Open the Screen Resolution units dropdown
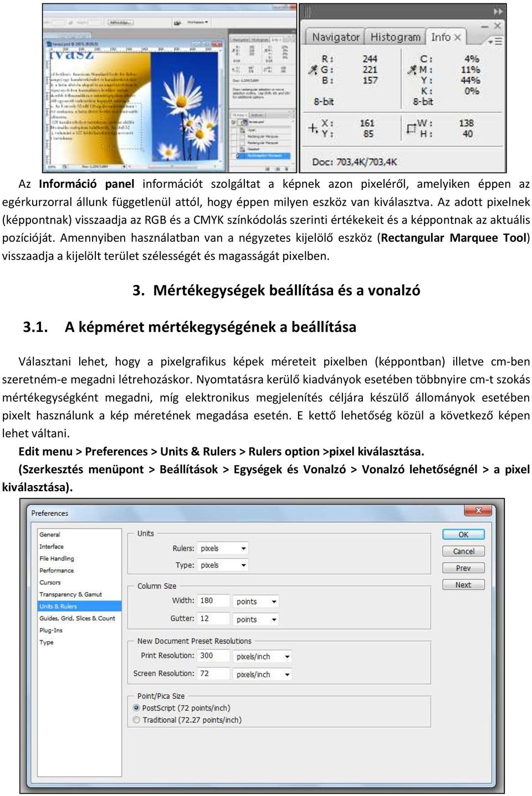532x796 pixels. pos(263,675)
